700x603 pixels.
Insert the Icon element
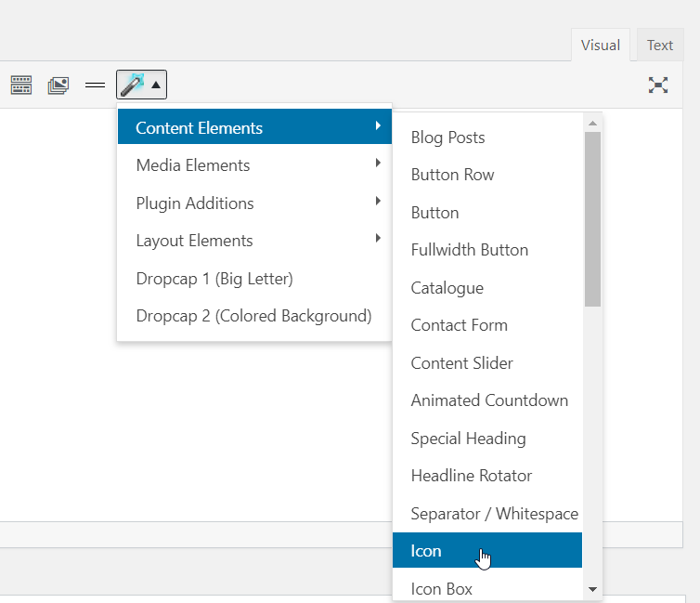coord(487,550)
